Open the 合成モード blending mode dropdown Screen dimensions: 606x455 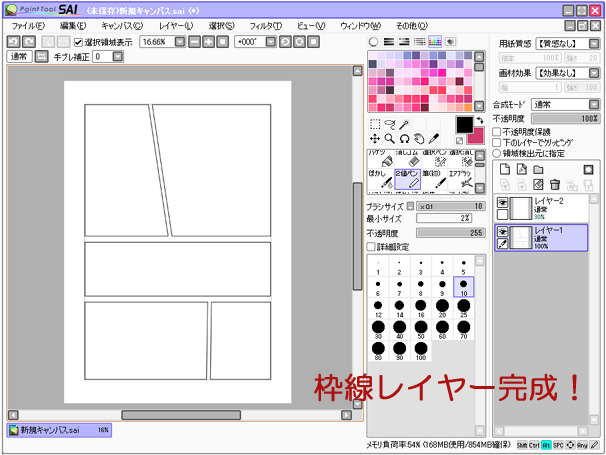pyautogui.click(x=594, y=104)
